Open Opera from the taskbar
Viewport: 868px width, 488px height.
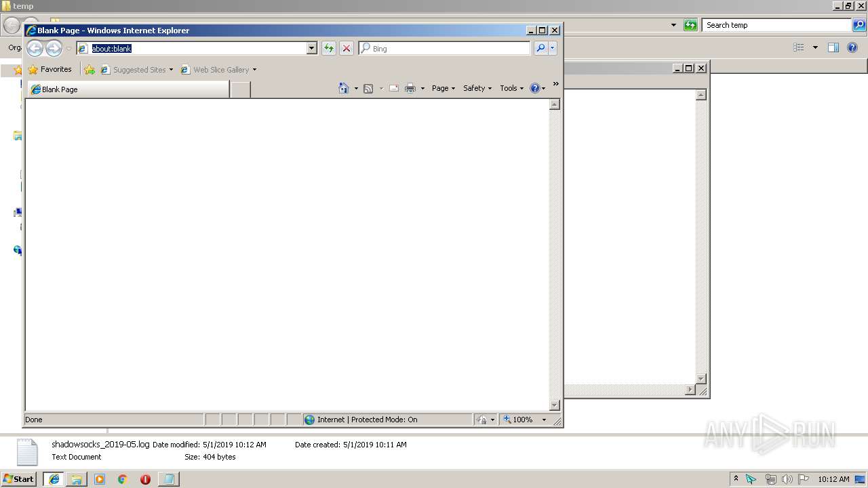click(x=145, y=479)
